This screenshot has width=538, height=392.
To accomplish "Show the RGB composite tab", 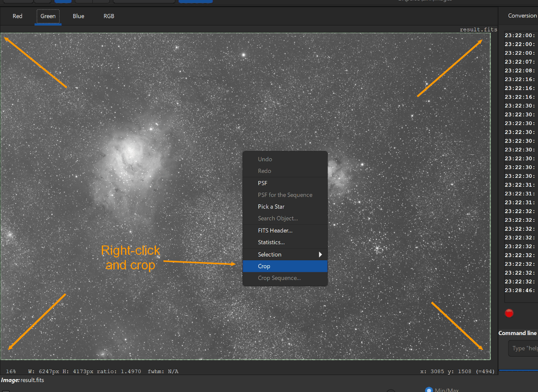I will click(x=109, y=16).
